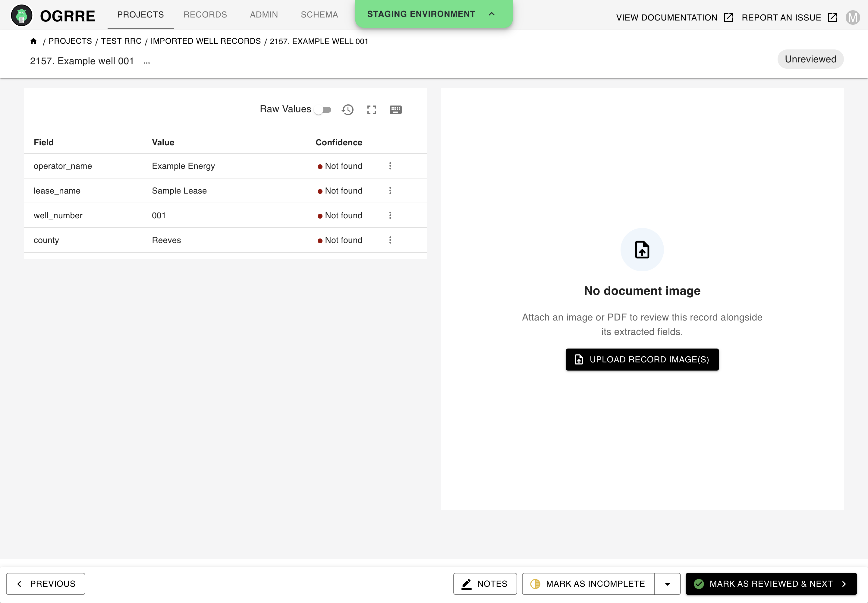Open Report an Issue link
This screenshot has height=603, width=868.
tap(789, 17)
